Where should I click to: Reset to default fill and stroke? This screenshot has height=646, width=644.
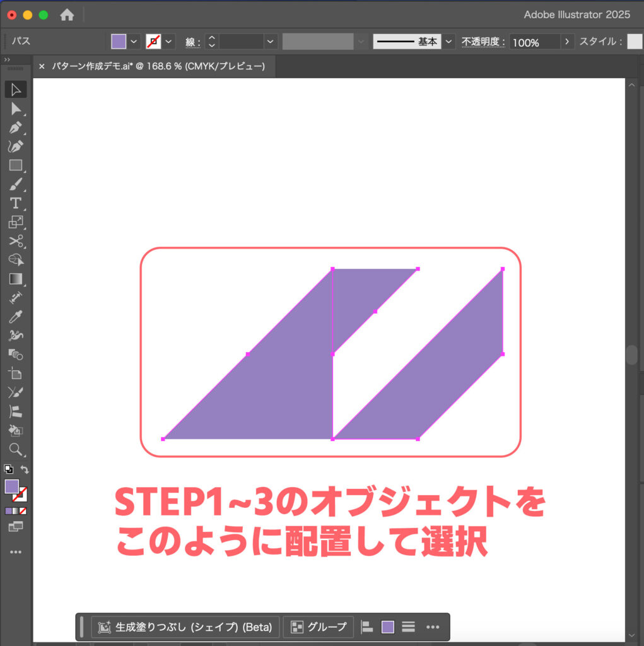tap(8, 469)
